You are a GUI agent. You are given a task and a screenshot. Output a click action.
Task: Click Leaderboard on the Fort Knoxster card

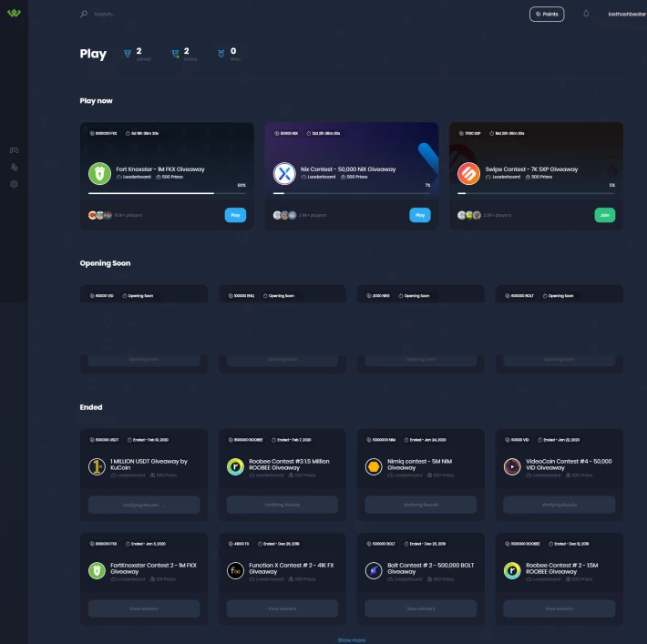[x=134, y=177]
